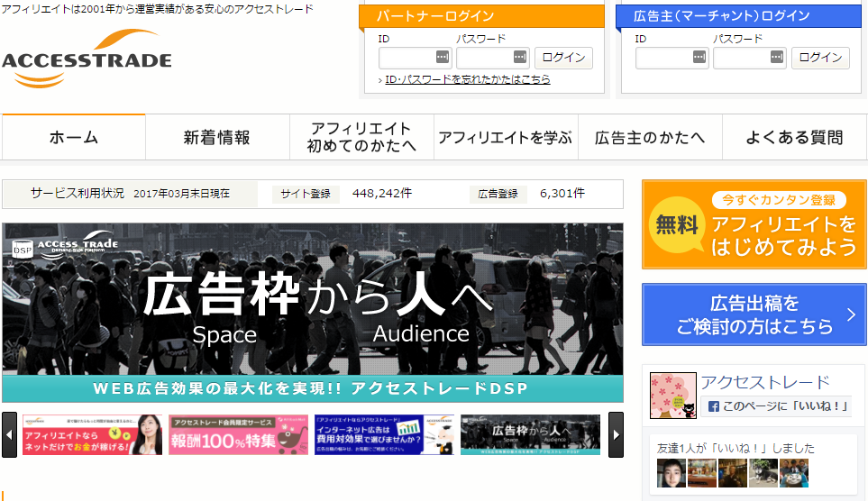The width and height of the screenshot is (868, 501).
Task: Click the fifth friend profile photo
Action: (794, 473)
